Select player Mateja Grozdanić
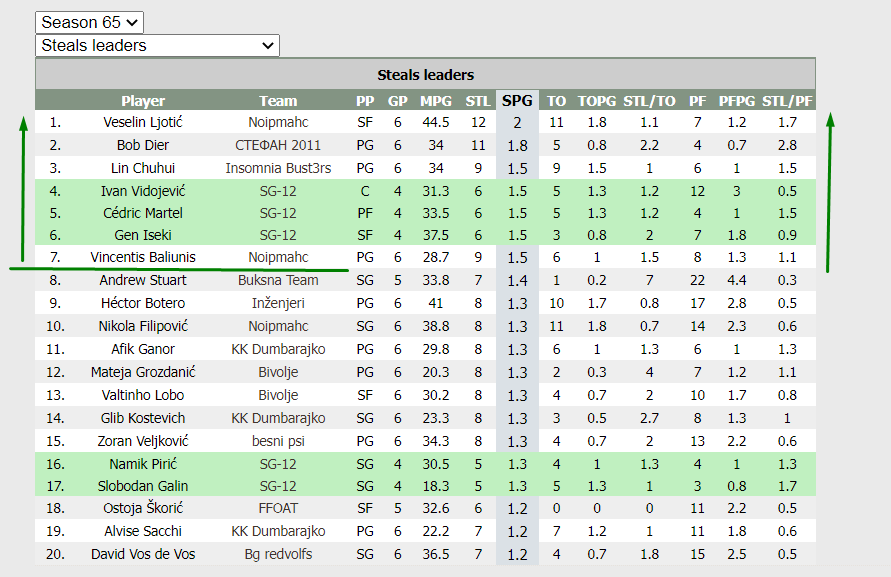This screenshot has width=891, height=577. point(143,372)
